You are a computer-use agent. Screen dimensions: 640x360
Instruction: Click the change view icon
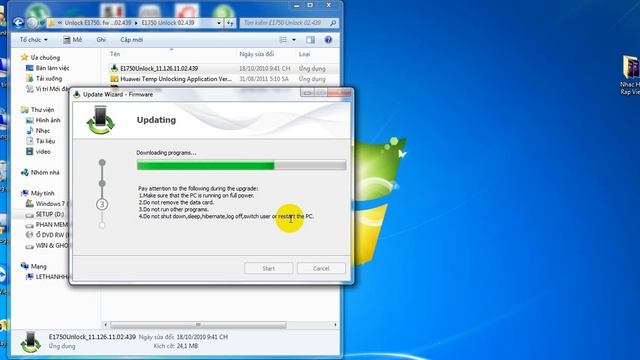(283, 40)
